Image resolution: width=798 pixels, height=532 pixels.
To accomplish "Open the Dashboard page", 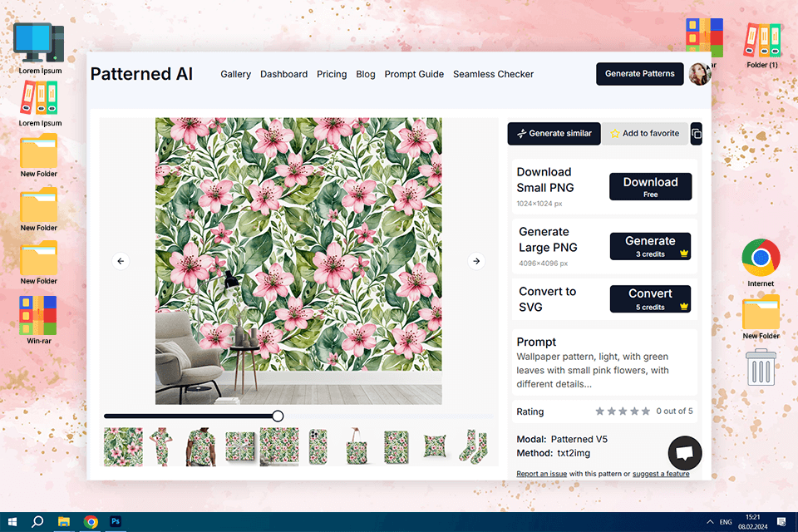I will click(x=284, y=74).
